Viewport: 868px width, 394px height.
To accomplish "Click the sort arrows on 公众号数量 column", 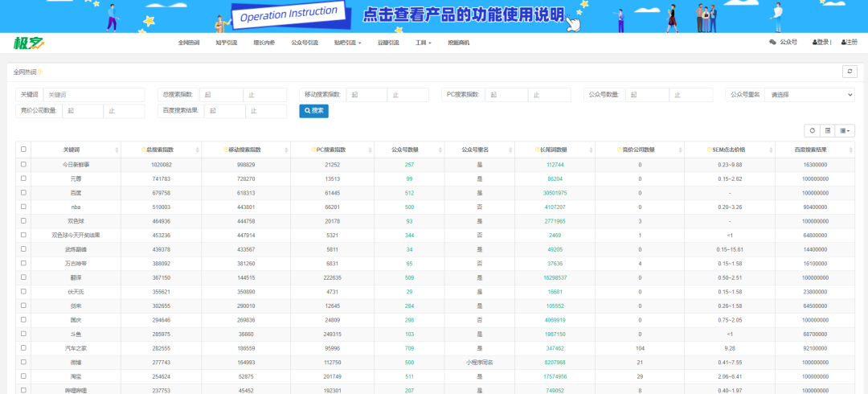I will [440, 150].
